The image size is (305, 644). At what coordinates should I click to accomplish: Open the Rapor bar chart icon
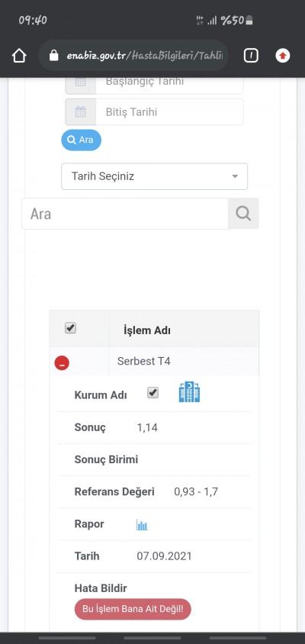[x=142, y=524]
